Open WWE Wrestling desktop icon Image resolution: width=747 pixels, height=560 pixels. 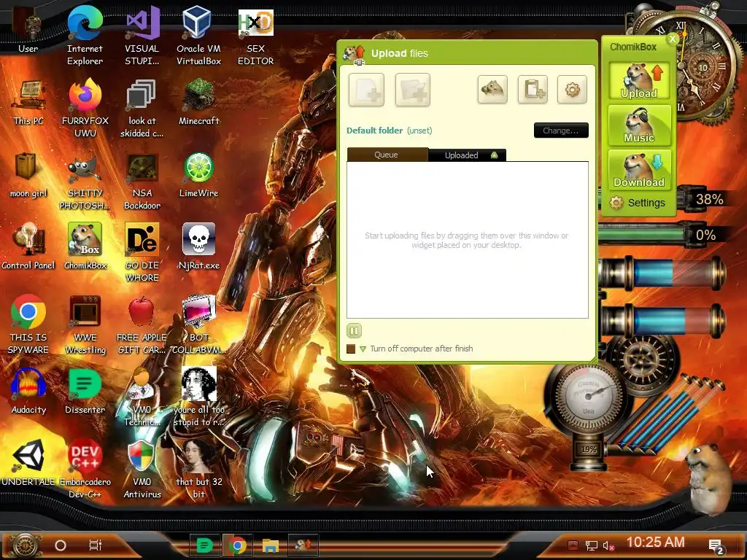coord(85,324)
